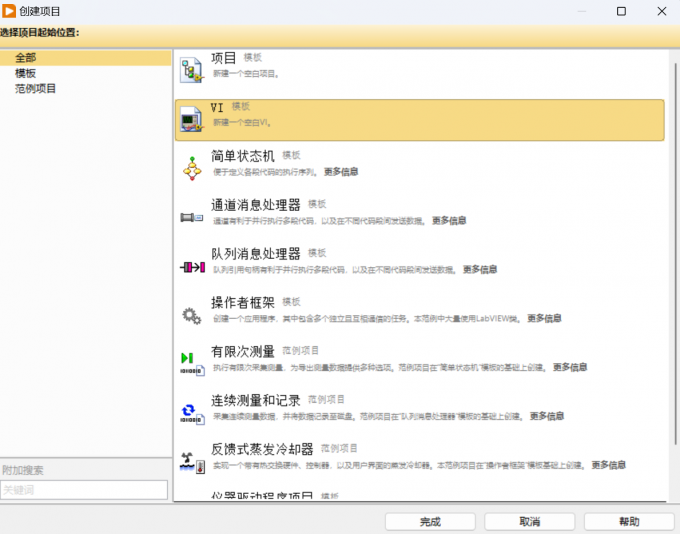This screenshot has height=534, width=680.
Task: Select the 队列消息处理器 title text
Action: [x=256, y=254]
